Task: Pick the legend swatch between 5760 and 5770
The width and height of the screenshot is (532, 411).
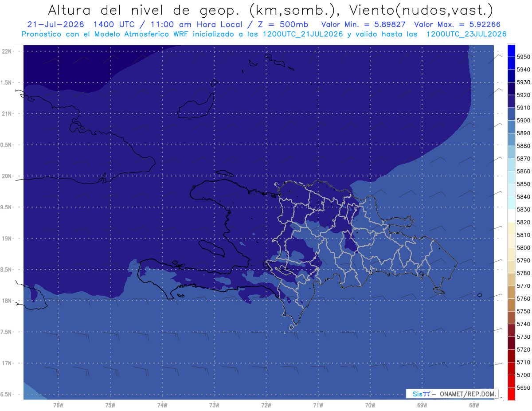Action: (x=511, y=292)
